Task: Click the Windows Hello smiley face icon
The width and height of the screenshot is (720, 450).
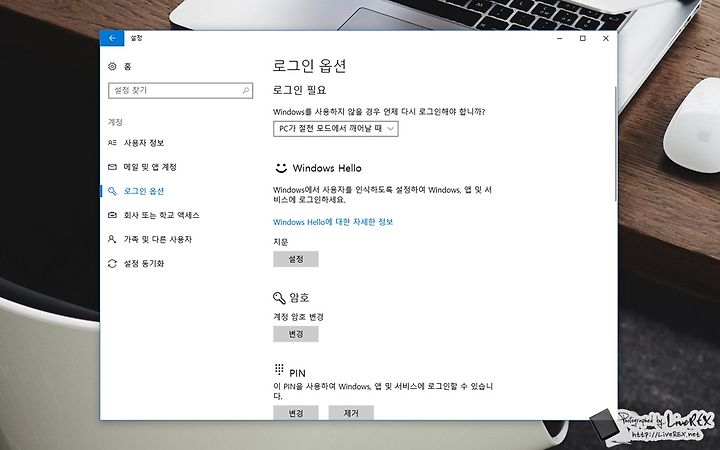Action: click(281, 168)
